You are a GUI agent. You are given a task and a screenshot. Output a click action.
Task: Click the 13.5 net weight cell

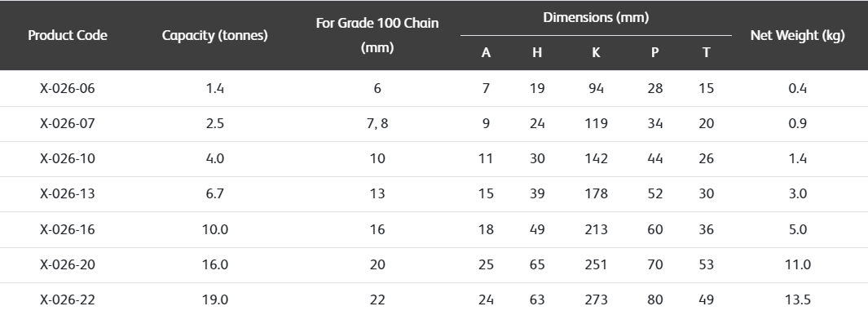click(x=798, y=299)
